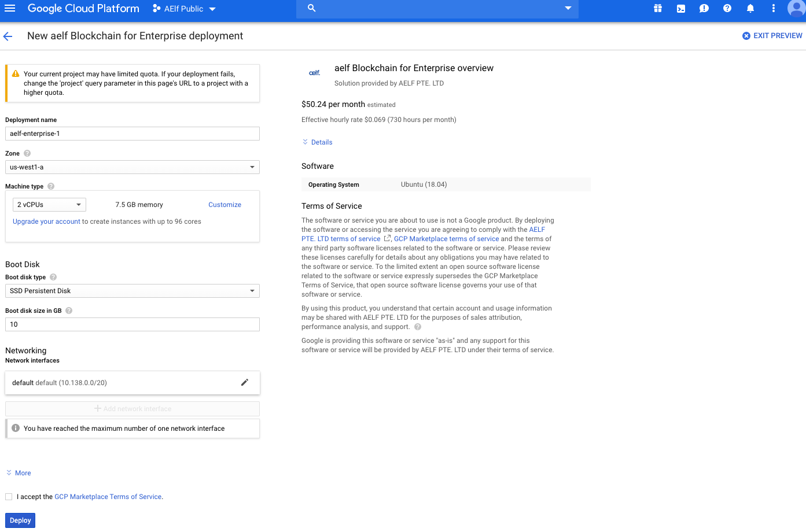Activate Cloud Shell icon
806x532 pixels.
pos(681,8)
